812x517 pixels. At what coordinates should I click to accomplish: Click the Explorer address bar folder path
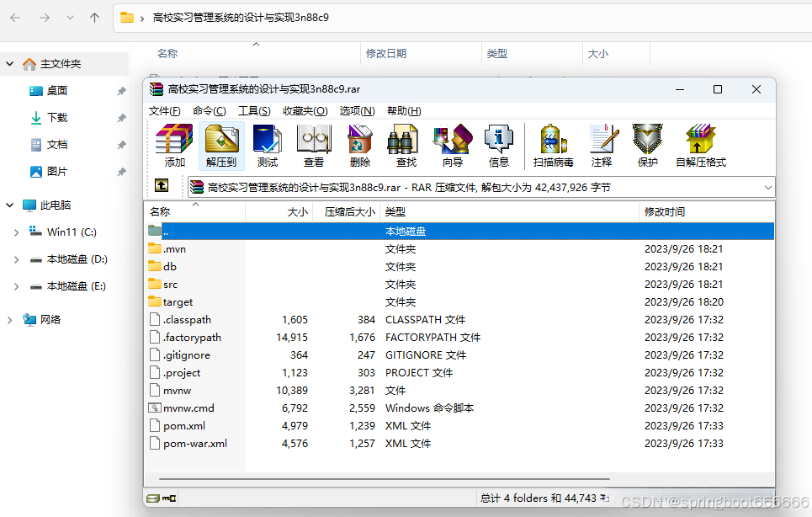tap(241, 18)
